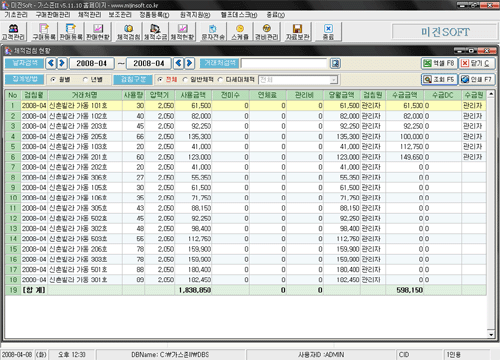Click row number 19 합계 summary row
Screen dimensions: 500x360
click(13, 290)
